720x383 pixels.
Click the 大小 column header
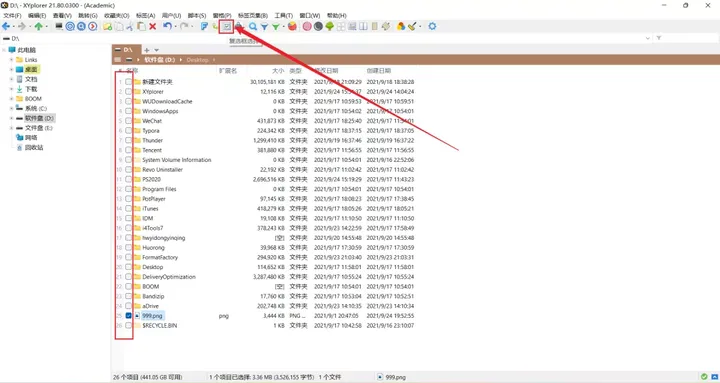pyautogui.click(x=278, y=71)
